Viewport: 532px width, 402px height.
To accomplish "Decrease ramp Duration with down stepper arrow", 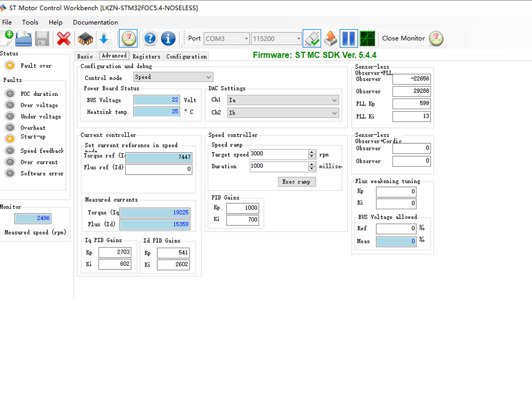I will pyautogui.click(x=312, y=169).
